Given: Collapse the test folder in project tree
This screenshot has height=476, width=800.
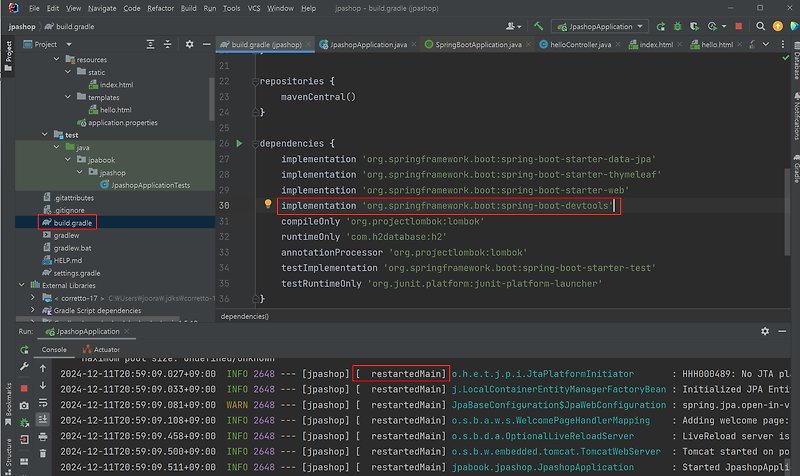Looking at the screenshot, I should (x=43, y=134).
